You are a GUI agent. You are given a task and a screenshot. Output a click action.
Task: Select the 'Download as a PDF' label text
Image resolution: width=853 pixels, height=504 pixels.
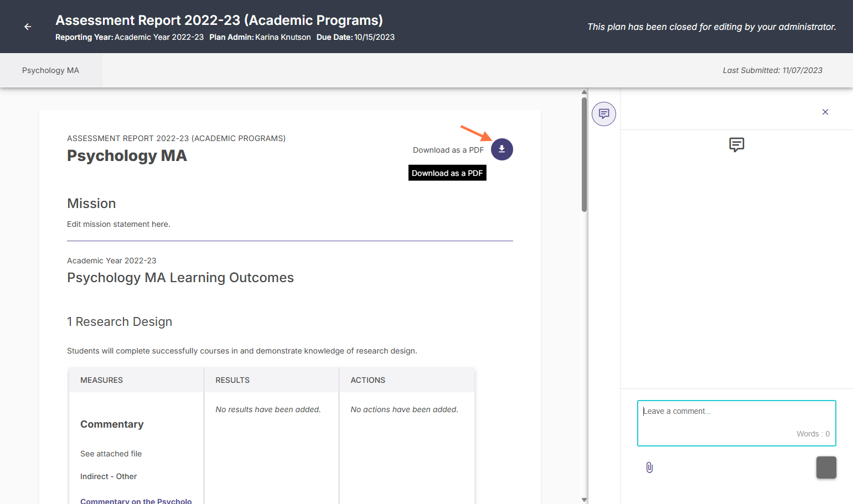click(448, 150)
